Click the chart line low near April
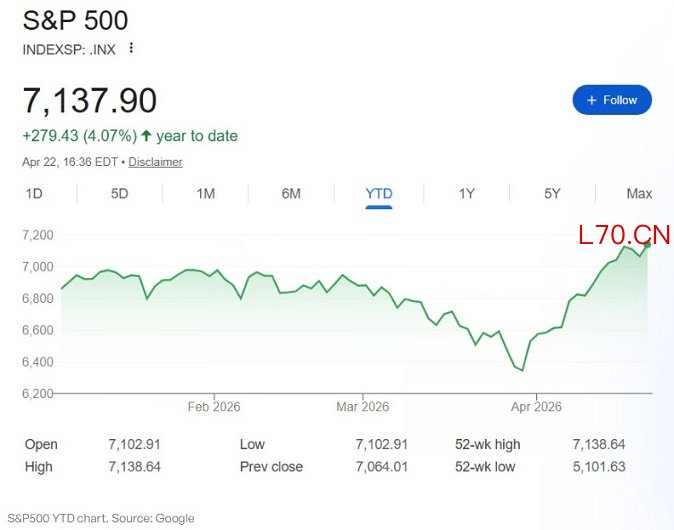 tap(522, 371)
